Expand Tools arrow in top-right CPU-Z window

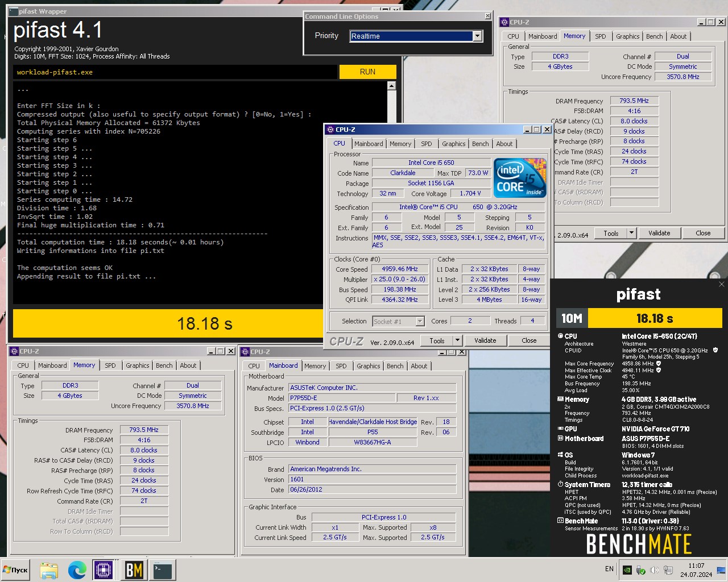point(631,233)
